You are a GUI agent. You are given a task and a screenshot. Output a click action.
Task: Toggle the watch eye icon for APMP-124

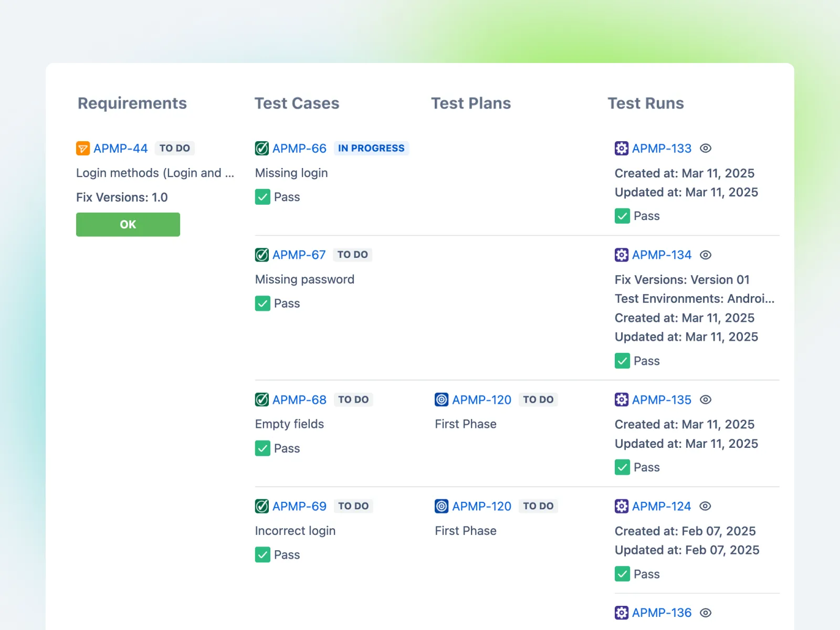pos(705,507)
